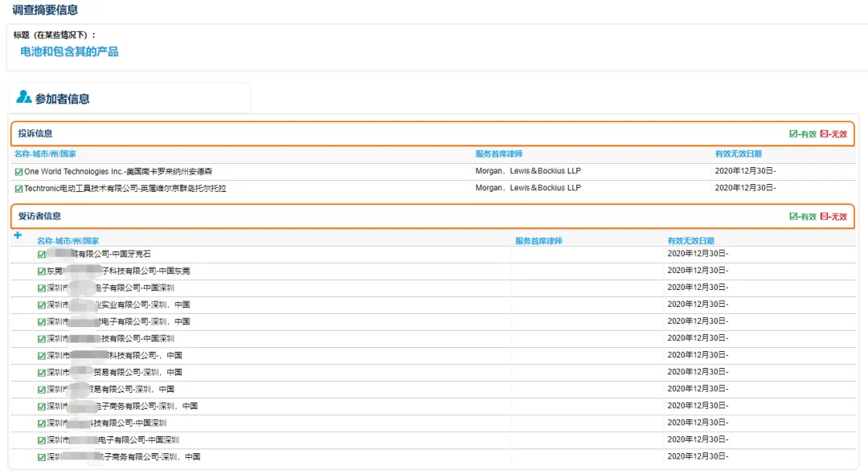Screen dimensions: 868x474
Task: Expand respondent list with the blue plus icon
Action: point(18,235)
